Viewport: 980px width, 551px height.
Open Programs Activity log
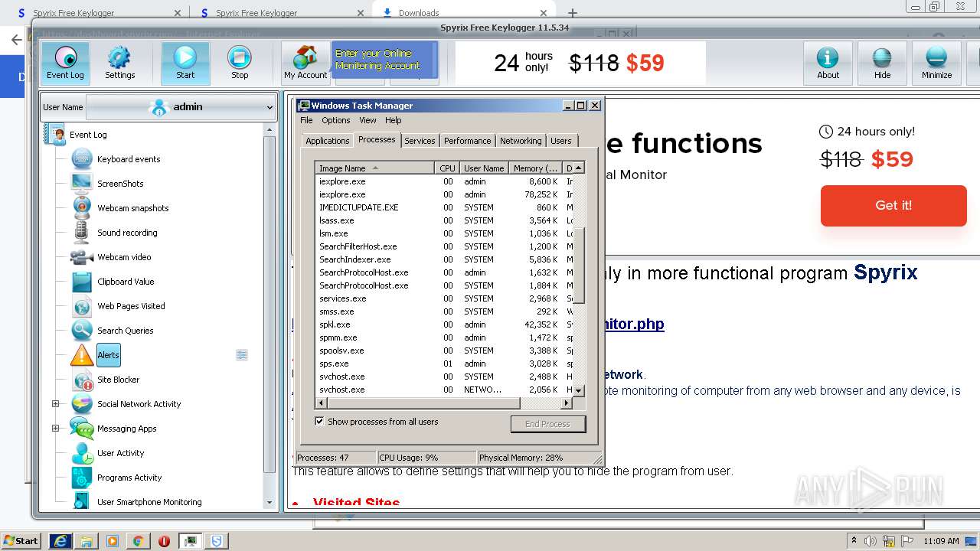pos(129,478)
